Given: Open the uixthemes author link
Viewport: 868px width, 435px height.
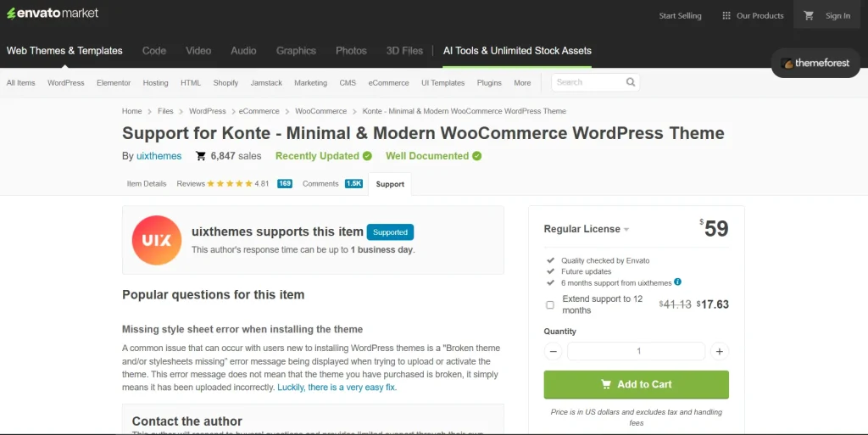Looking at the screenshot, I should 159,156.
